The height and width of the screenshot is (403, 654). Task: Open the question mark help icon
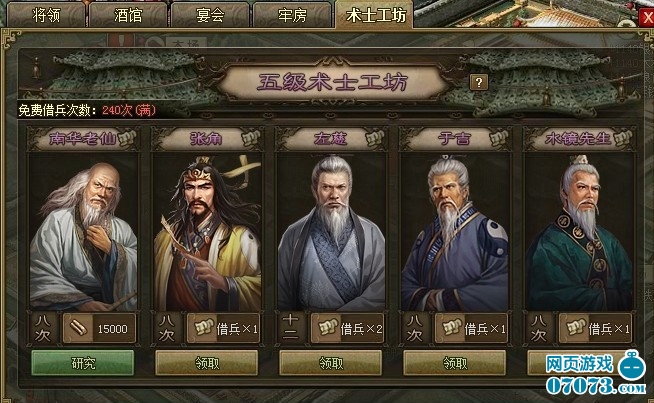pos(479,82)
